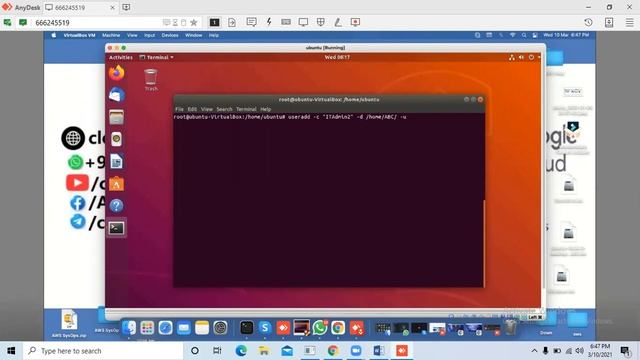Open the File menu in terminal
The width and height of the screenshot is (640, 360).
pyautogui.click(x=179, y=109)
